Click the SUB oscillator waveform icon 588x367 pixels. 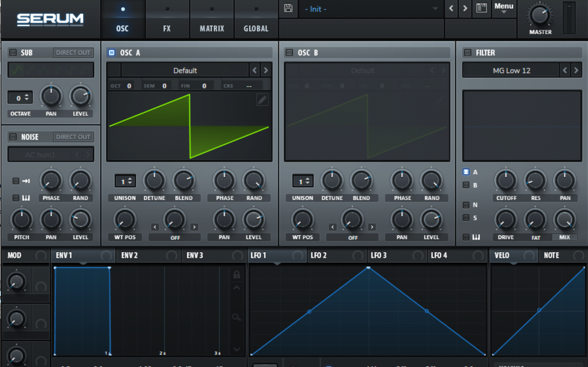coord(17,70)
